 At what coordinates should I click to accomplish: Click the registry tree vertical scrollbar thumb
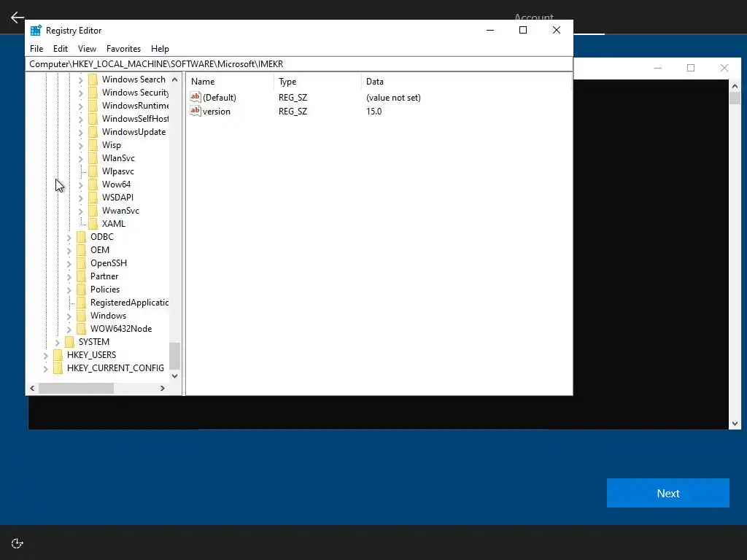175,356
